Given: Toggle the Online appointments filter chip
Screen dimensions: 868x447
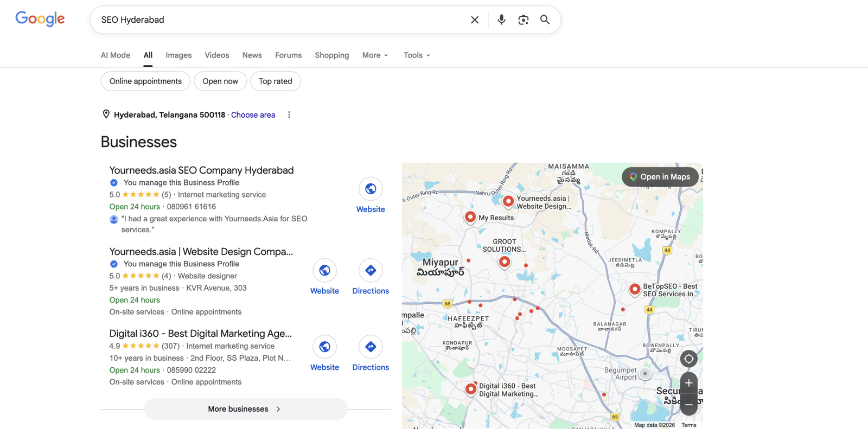Looking at the screenshot, I should click(145, 81).
